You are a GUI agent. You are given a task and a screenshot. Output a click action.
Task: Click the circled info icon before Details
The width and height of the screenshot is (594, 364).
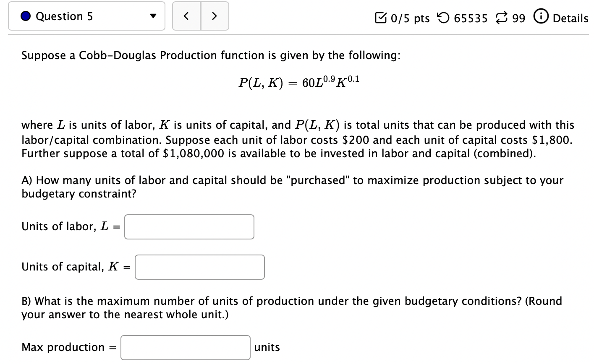click(x=542, y=18)
